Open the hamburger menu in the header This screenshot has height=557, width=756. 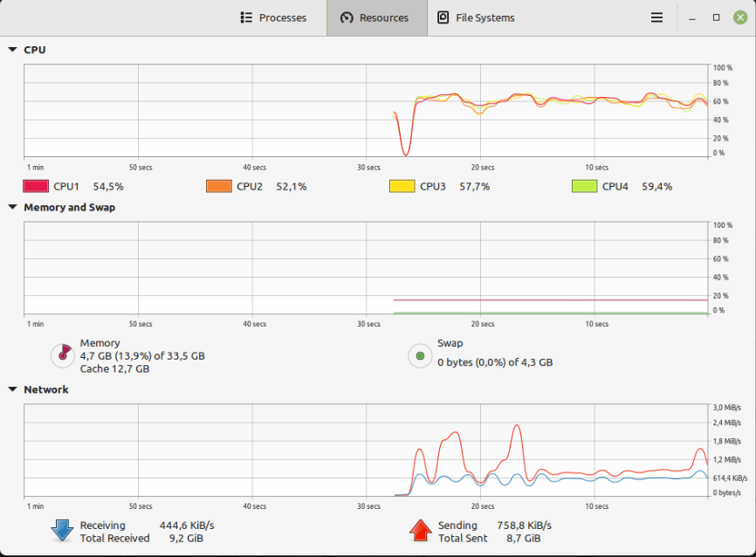pos(656,17)
